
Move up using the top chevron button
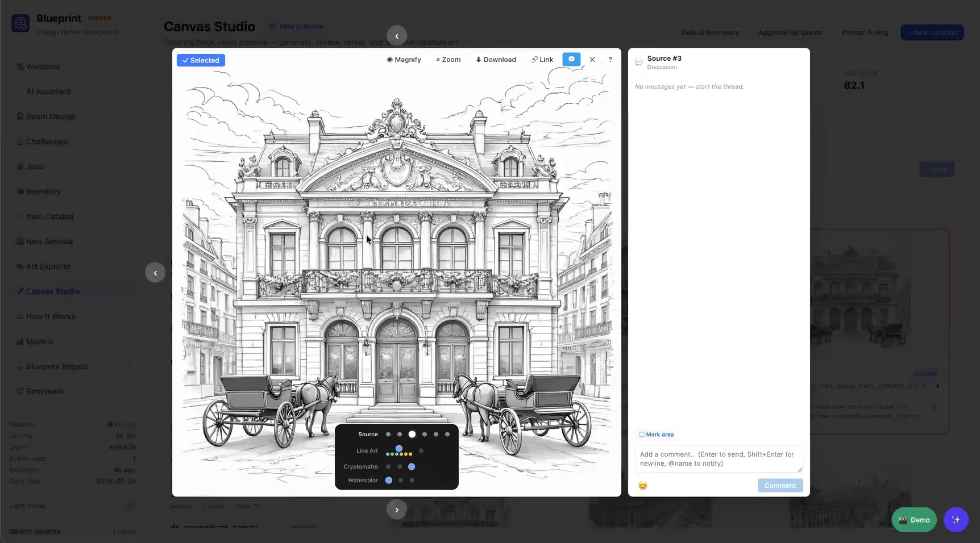[397, 36]
